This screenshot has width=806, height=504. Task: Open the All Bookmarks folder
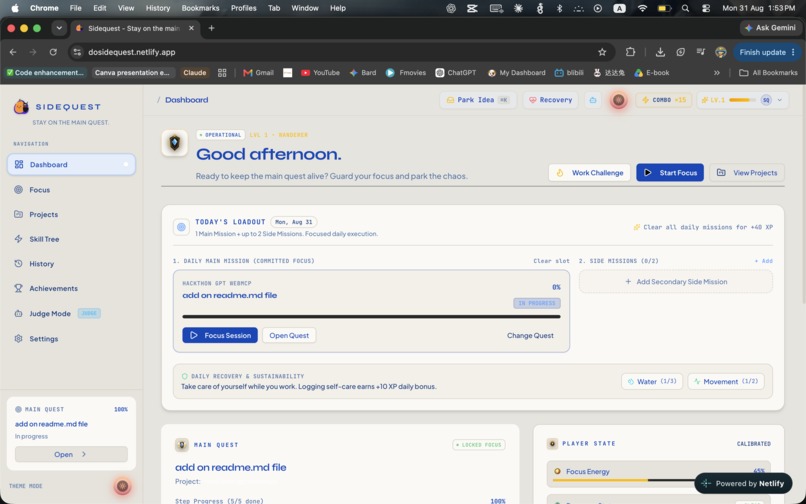(x=768, y=73)
